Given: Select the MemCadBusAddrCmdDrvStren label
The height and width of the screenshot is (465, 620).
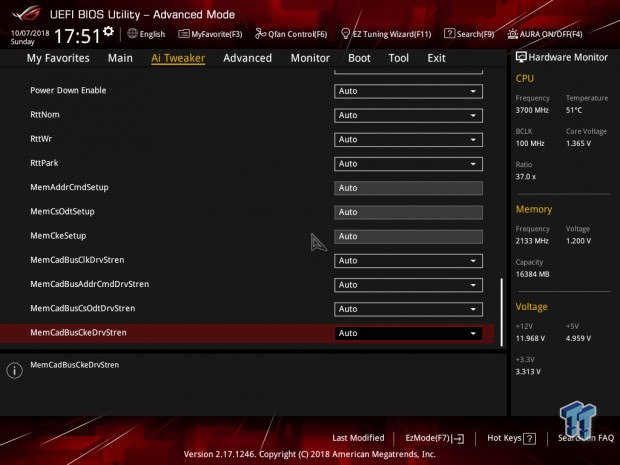Looking at the screenshot, I should click(90, 284).
